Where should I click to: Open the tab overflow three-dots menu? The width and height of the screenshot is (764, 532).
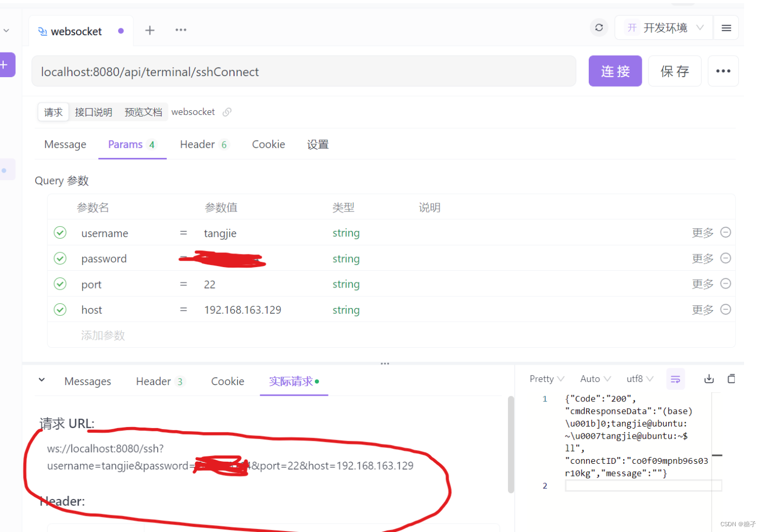point(181,30)
